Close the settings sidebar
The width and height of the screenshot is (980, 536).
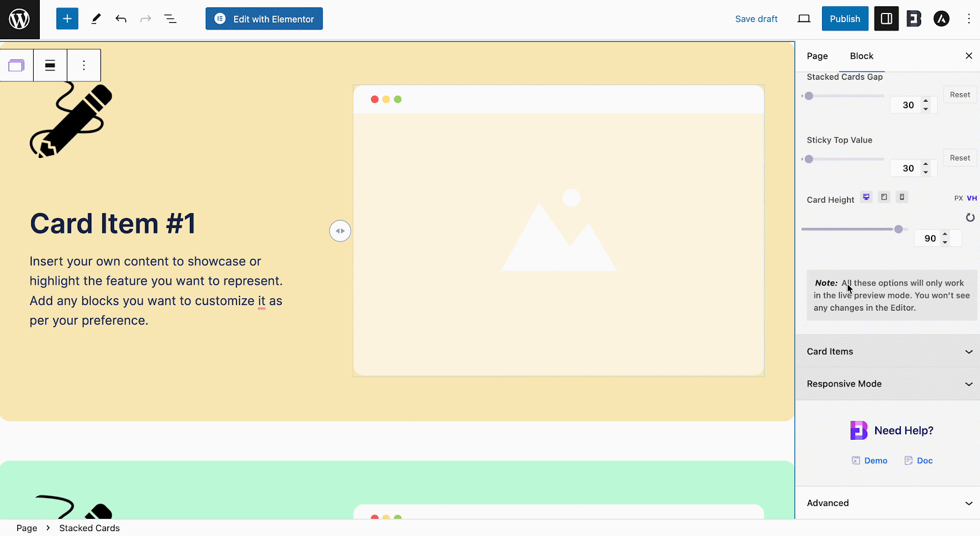pyautogui.click(x=969, y=56)
